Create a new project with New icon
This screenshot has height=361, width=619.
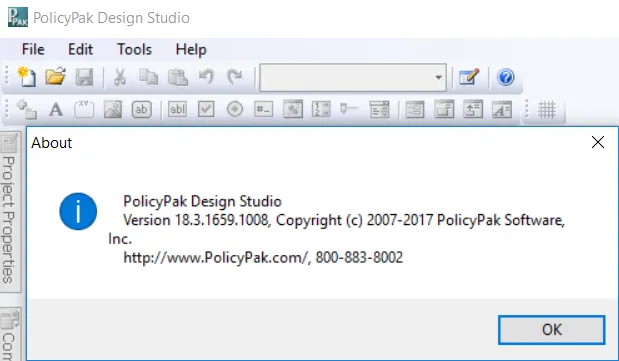(27, 77)
